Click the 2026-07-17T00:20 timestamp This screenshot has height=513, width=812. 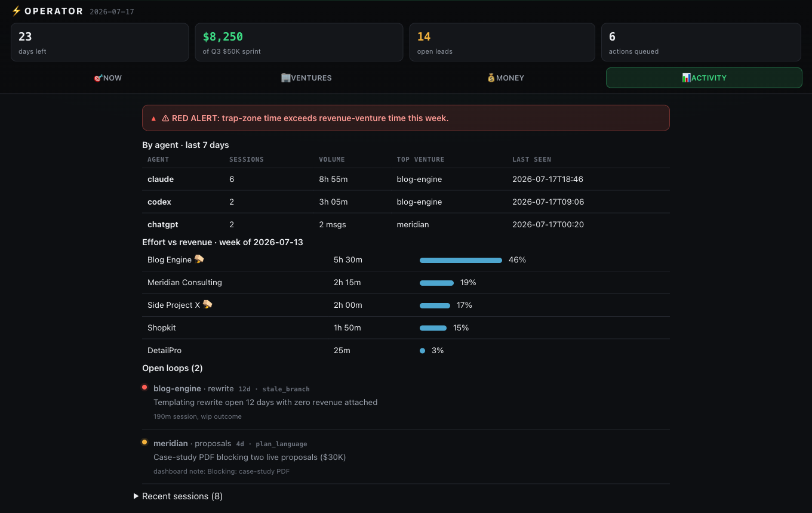pyautogui.click(x=548, y=224)
